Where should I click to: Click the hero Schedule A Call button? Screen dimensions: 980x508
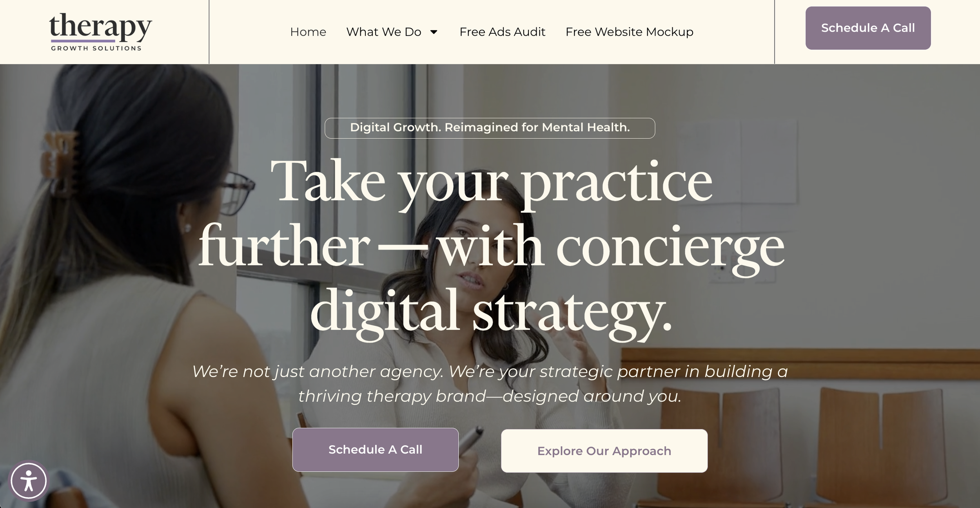(x=375, y=450)
